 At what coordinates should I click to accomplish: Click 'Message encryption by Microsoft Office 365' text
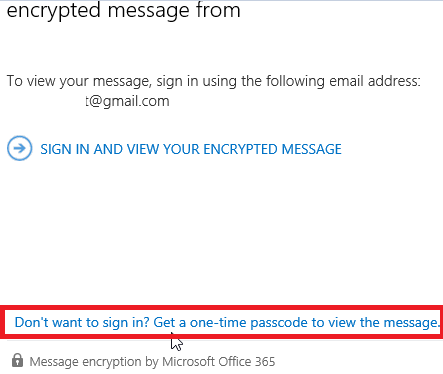coord(152,362)
